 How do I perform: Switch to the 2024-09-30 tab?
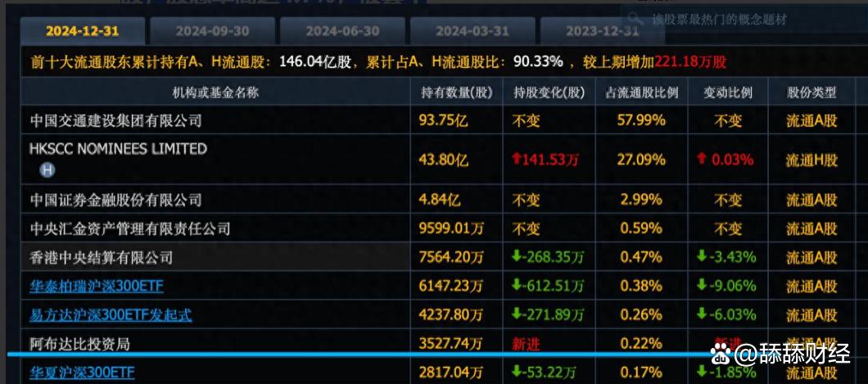[x=213, y=31]
